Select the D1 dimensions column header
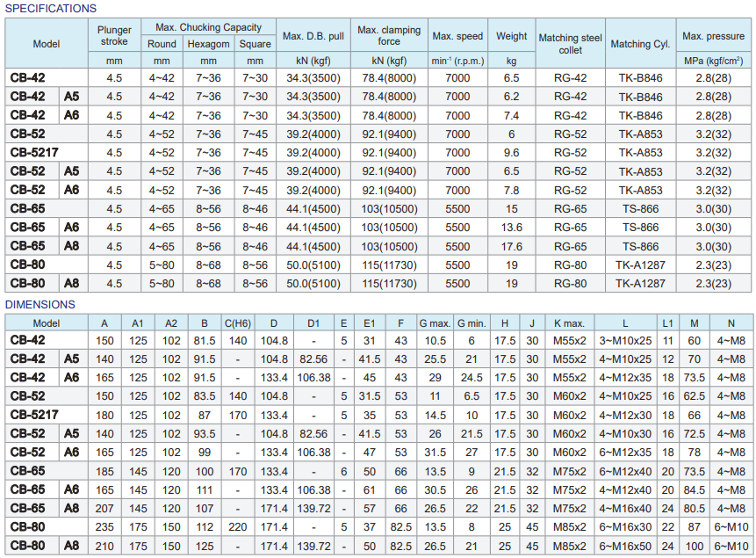 (x=313, y=322)
